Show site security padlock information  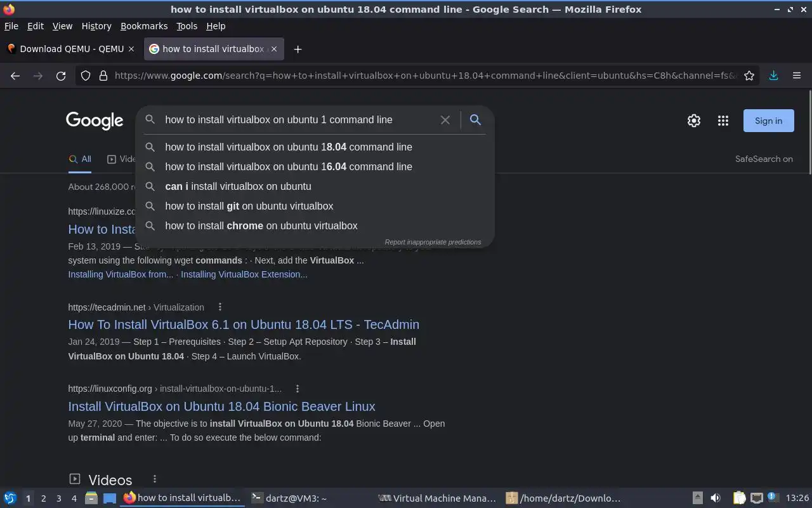click(103, 76)
